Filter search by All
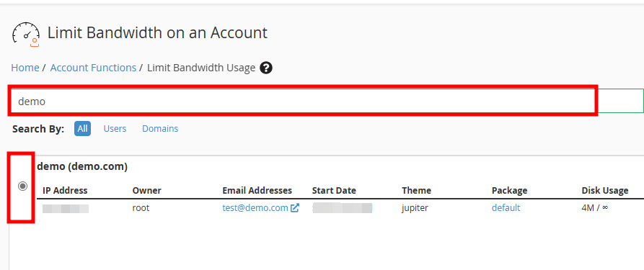The height and width of the screenshot is (270, 644). click(x=82, y=128)
